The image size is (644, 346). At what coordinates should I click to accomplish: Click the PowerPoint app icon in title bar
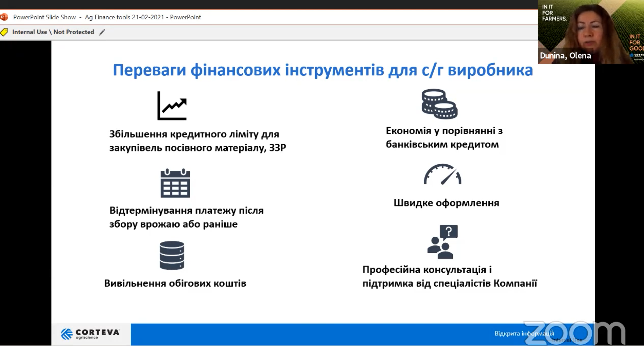coord(4,17)
